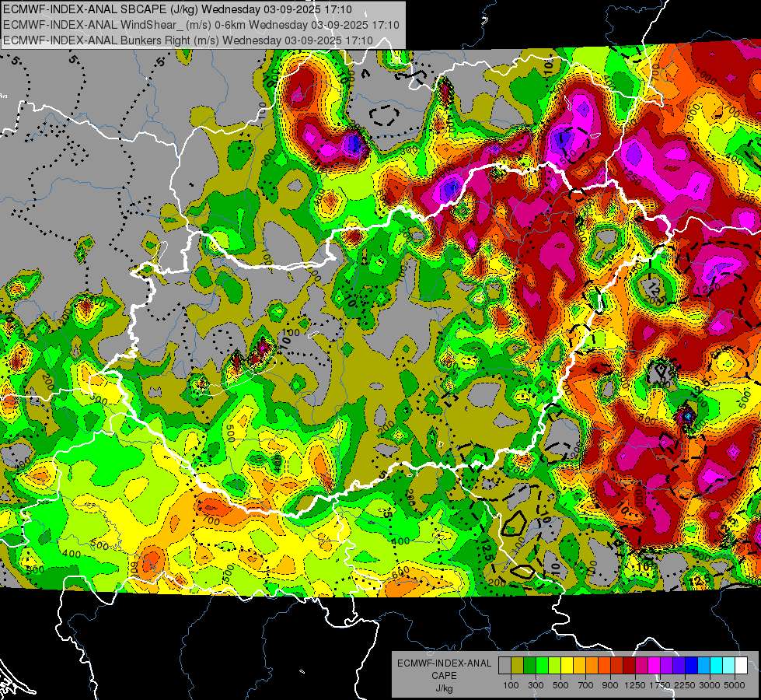This screenshot has height=700, width=761.
Task: Pick the magenta legend swatch
Action: (655, 666)
